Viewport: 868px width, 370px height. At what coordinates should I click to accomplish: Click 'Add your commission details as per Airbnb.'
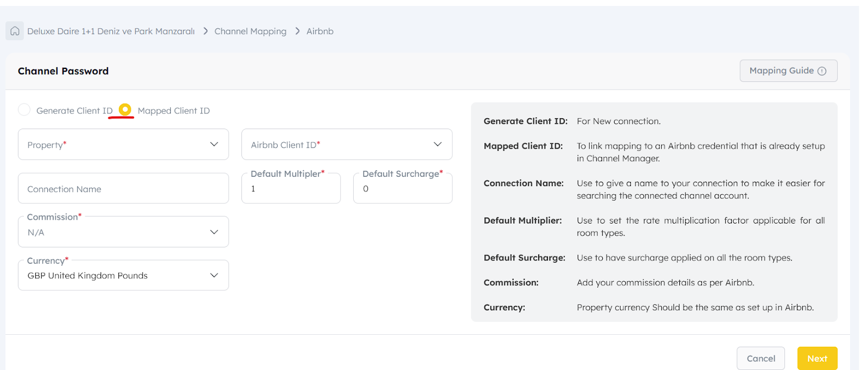(x=665, y=283)
